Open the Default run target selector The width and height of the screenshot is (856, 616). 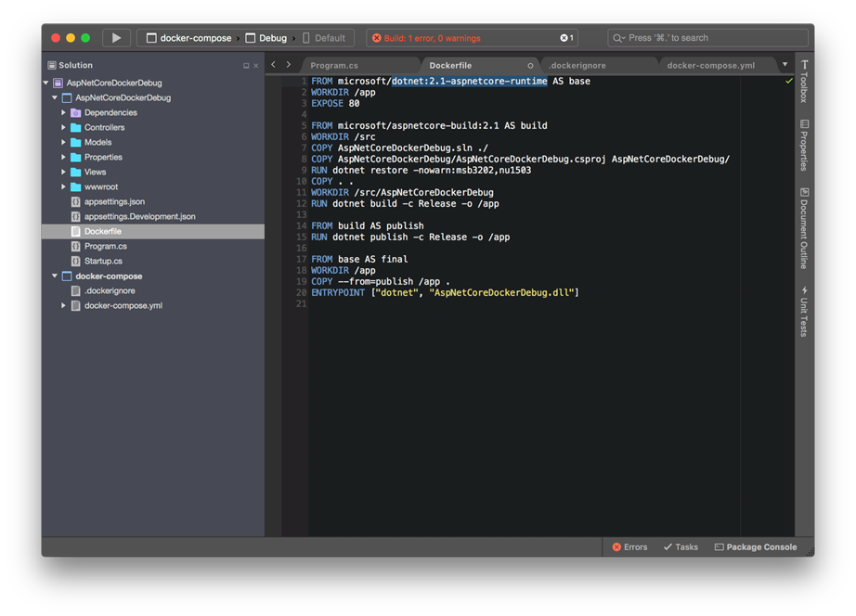point(324,38)
